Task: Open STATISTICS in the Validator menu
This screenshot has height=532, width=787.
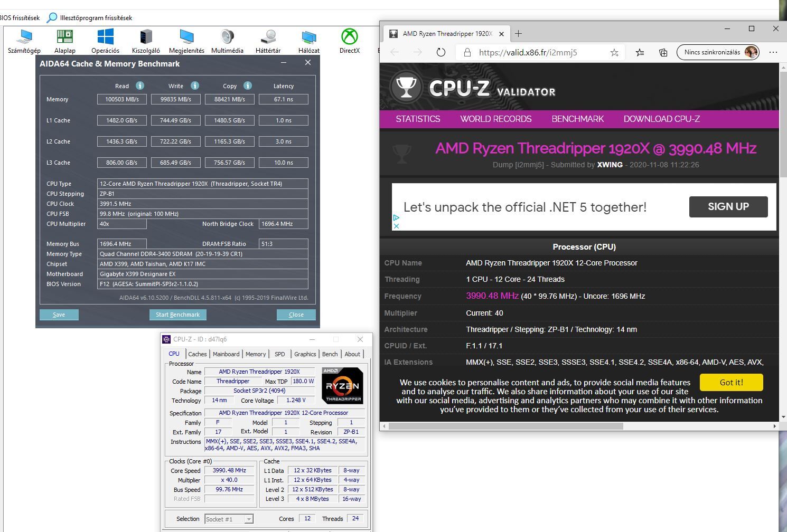Action: point(418,119)
